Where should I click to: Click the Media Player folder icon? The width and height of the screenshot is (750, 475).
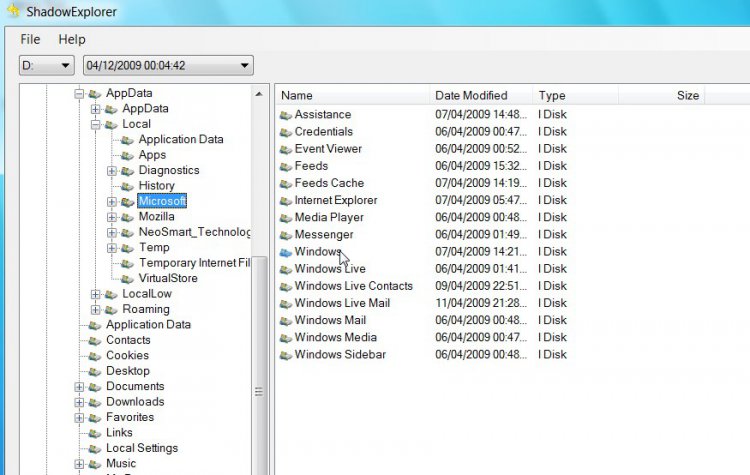tap(286, 218)
